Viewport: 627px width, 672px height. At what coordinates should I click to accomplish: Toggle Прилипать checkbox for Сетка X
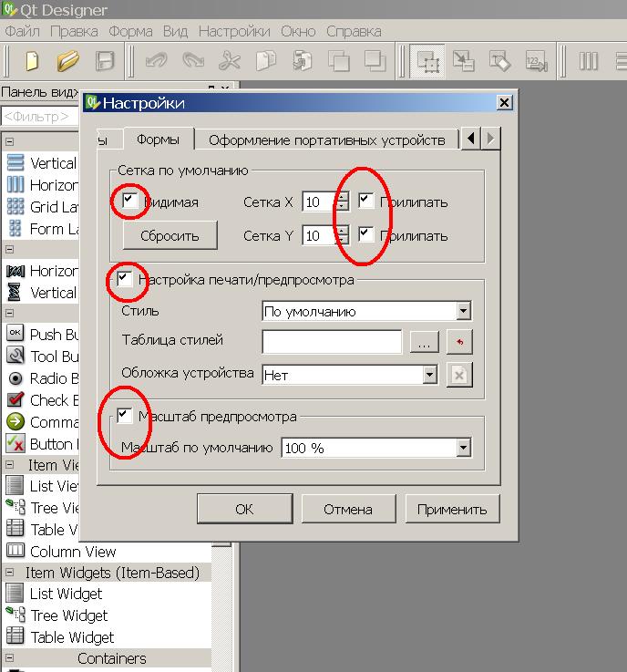pyautogui.click(x=365, y=200)
